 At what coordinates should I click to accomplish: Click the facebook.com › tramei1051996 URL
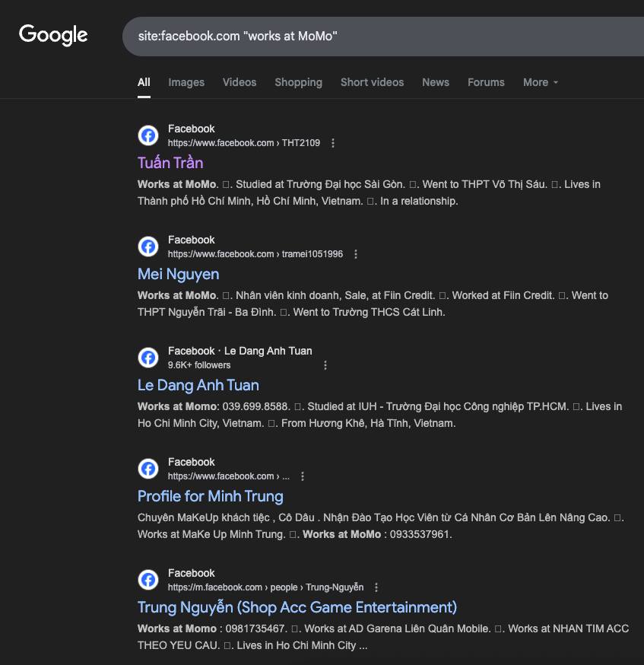(x=255, y=254)
